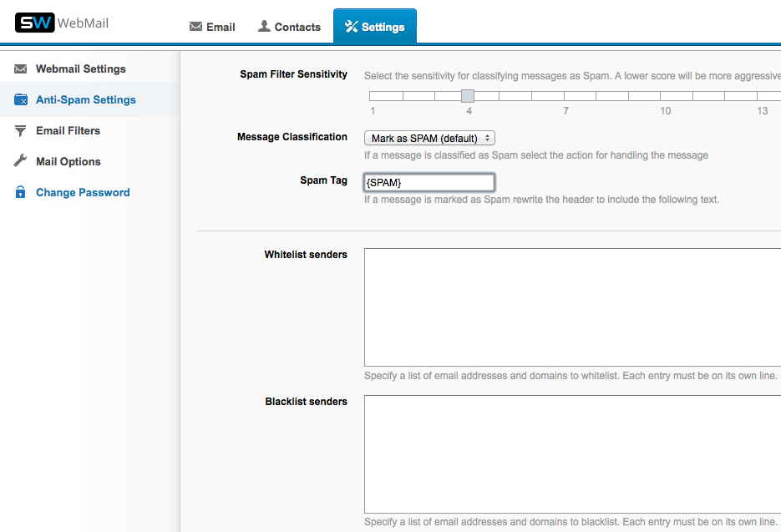
Task: Open the Message Classification dropdown
Action: (429, 139)
